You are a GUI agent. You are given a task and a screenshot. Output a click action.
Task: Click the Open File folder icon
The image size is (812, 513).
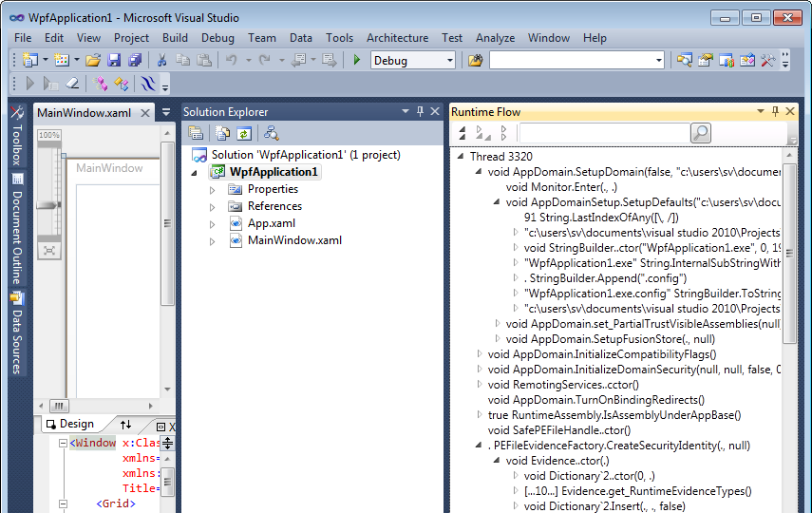(x=93, y=61)
